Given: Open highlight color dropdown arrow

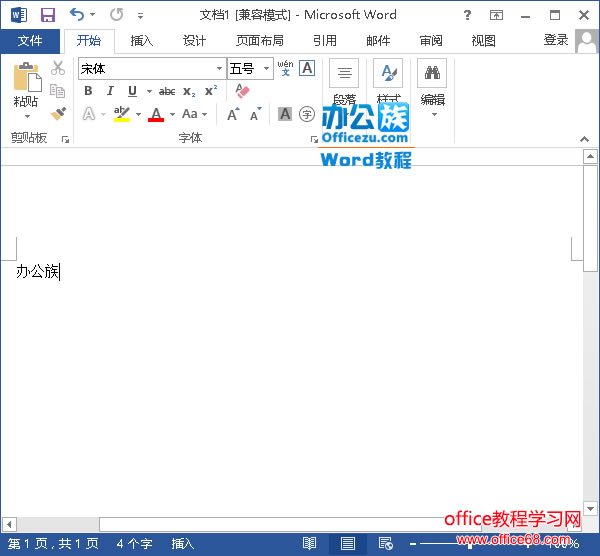Looking at the screenshot, I should pyautogui.click(x=138, y=114).
